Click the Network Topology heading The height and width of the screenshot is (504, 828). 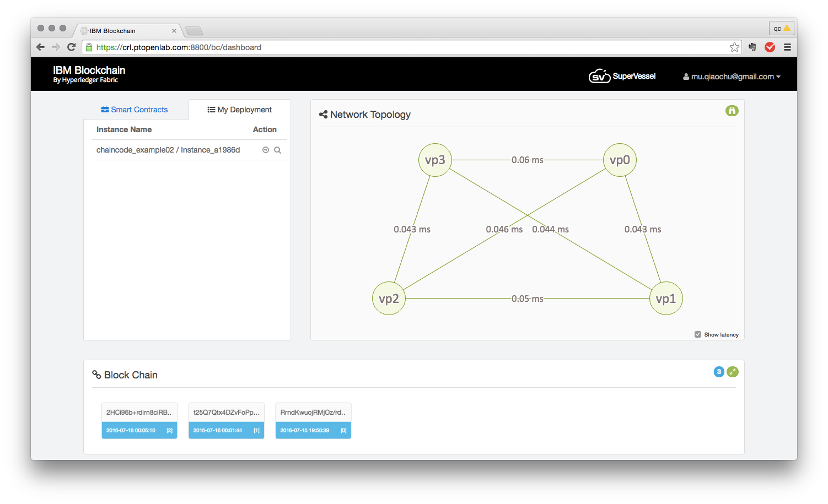(x=365, y=115)
